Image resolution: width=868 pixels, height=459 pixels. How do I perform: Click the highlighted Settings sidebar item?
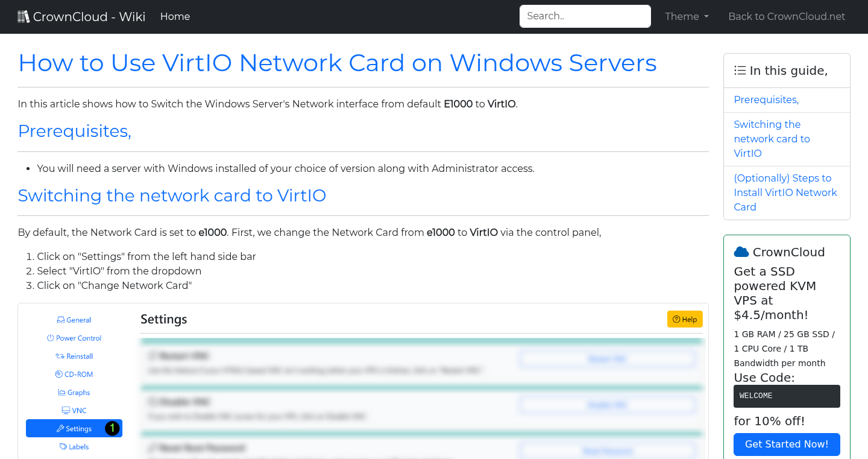pyautogui.click(x=74, y=428)
